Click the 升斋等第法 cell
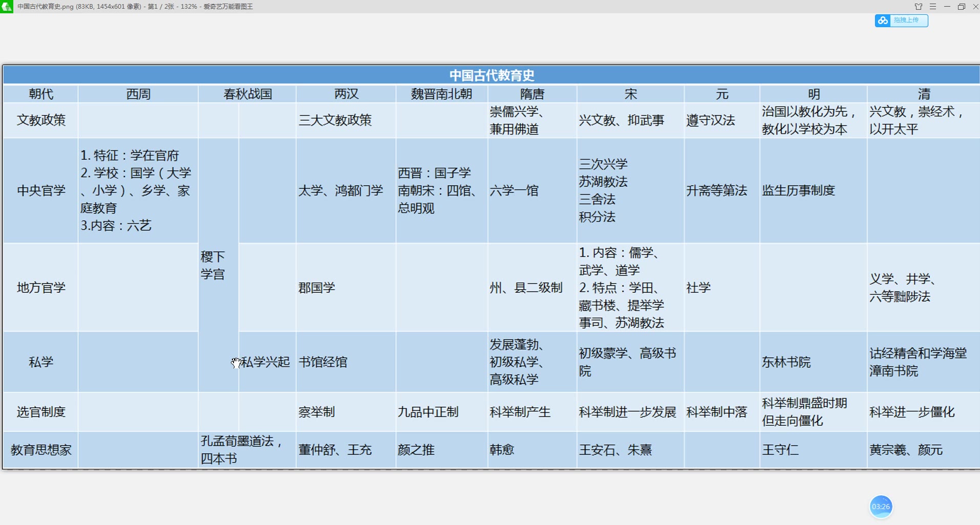The image size is (980, 525). (x=722, y=190)
